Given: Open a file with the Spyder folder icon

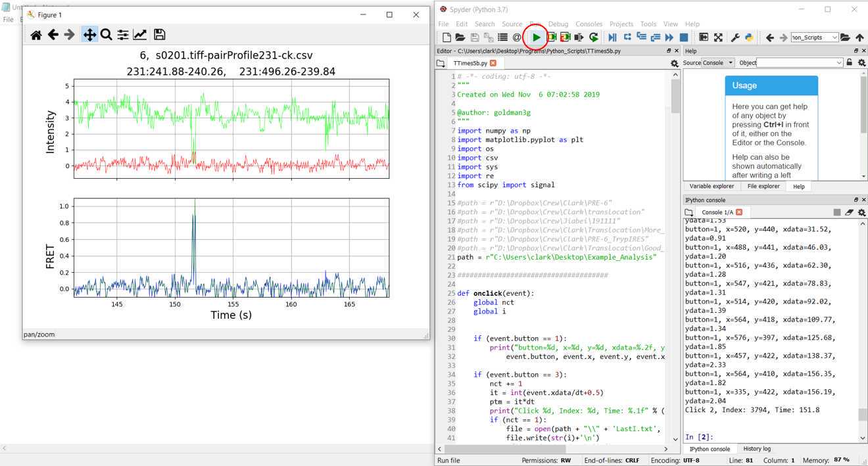Looking at the screenshot, I should click(x=460, y=37).
